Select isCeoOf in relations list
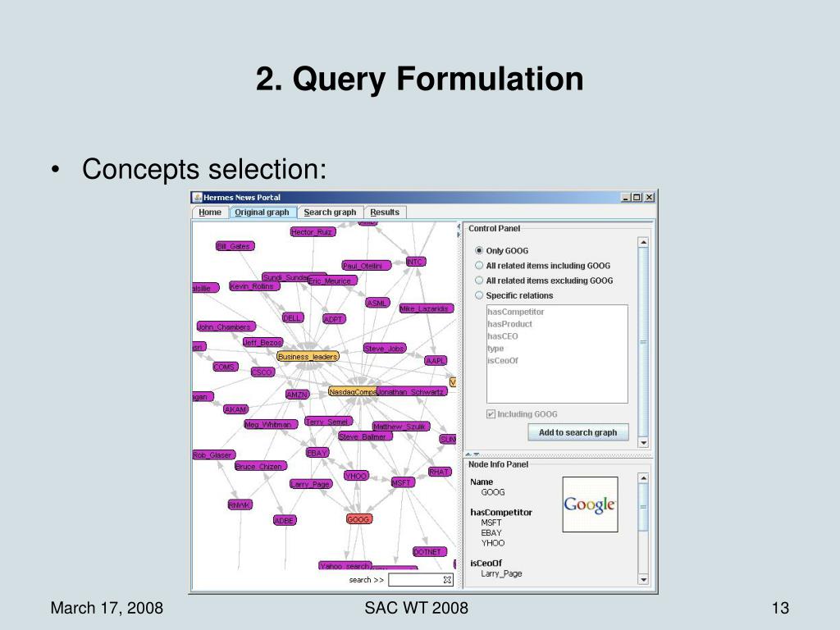 click(503, 361)
